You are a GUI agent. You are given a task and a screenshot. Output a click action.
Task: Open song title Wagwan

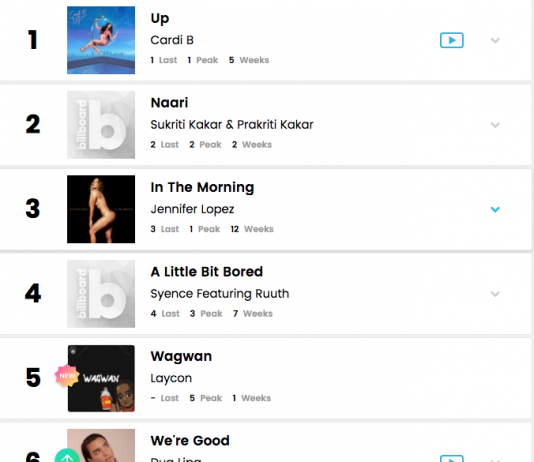tap(181, 356)
